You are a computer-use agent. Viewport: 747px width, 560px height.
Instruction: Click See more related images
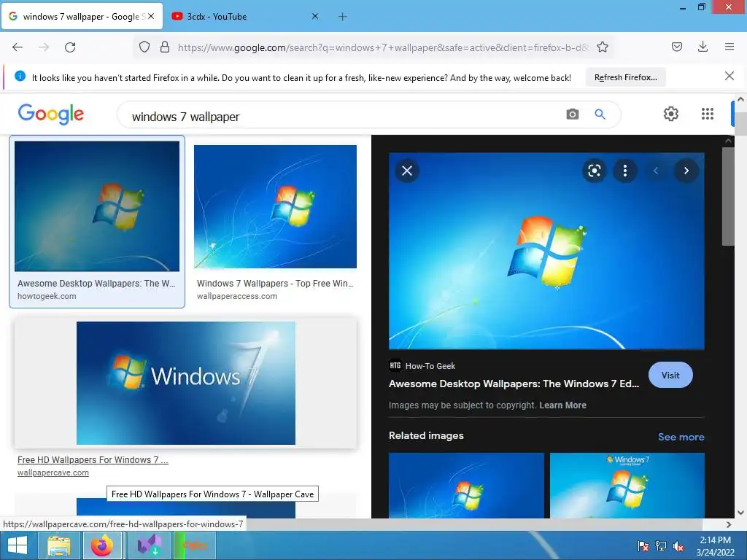(x=681, y=437)
